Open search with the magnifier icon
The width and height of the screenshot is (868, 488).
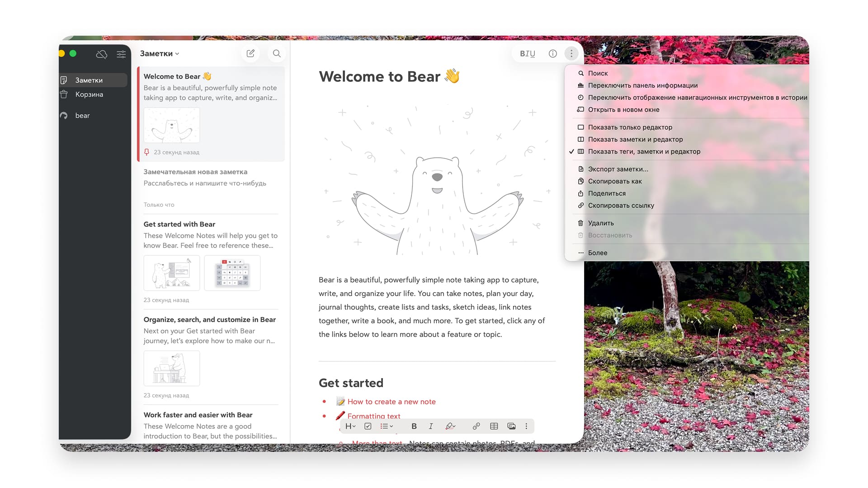pos(277,53)
